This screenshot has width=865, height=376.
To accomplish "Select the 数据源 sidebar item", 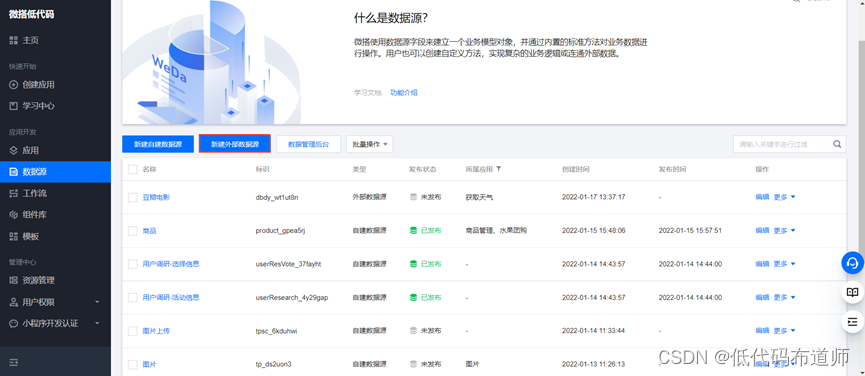I will (55, 172).
